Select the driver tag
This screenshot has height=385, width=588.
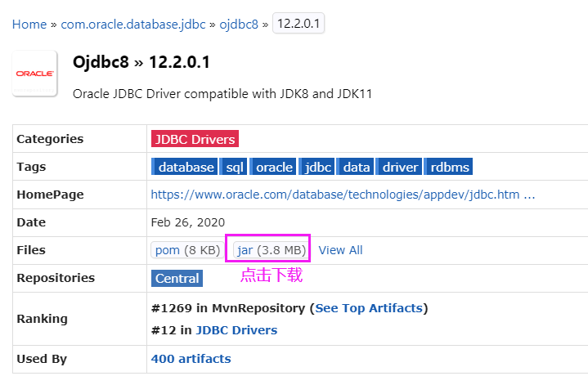(x=401, y=167)
